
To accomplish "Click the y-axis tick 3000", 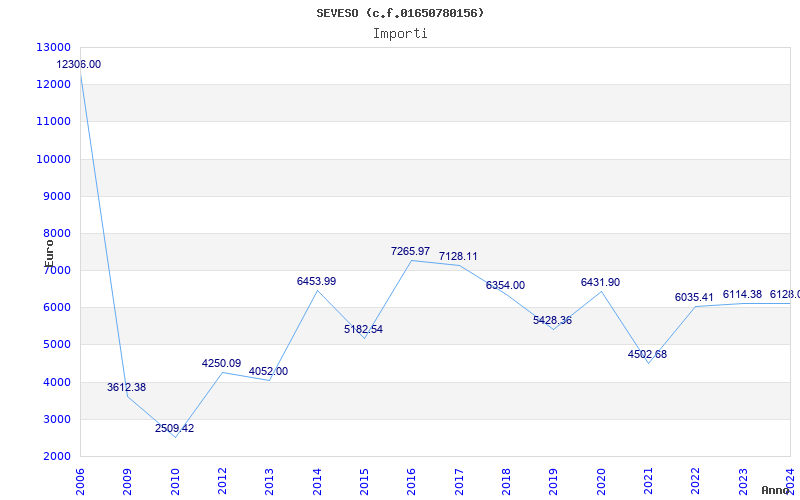I will (x=56, y=420).
